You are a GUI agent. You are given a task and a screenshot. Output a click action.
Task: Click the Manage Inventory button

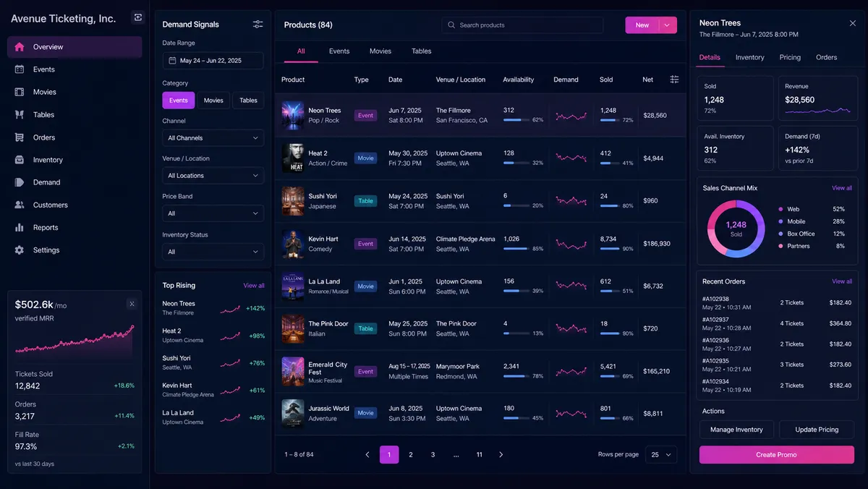click(x=736, y=430)
